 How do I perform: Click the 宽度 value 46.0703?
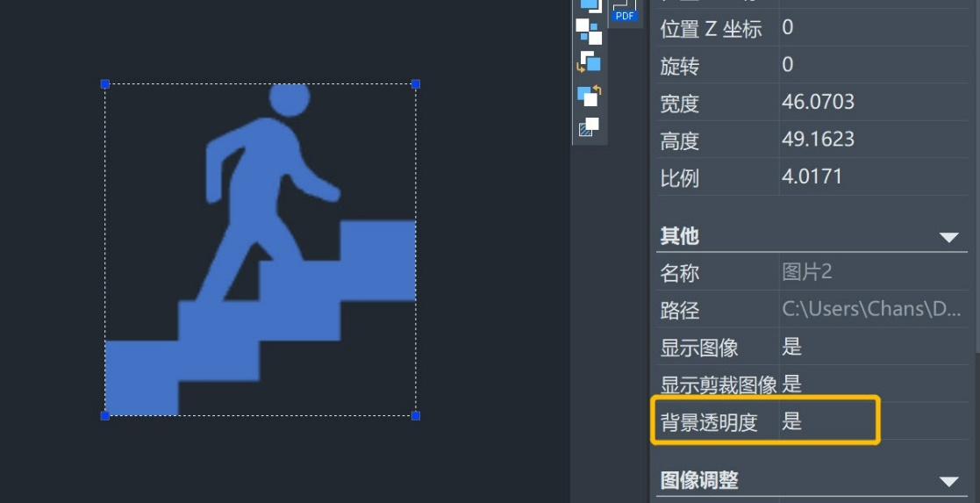(818, 101)
